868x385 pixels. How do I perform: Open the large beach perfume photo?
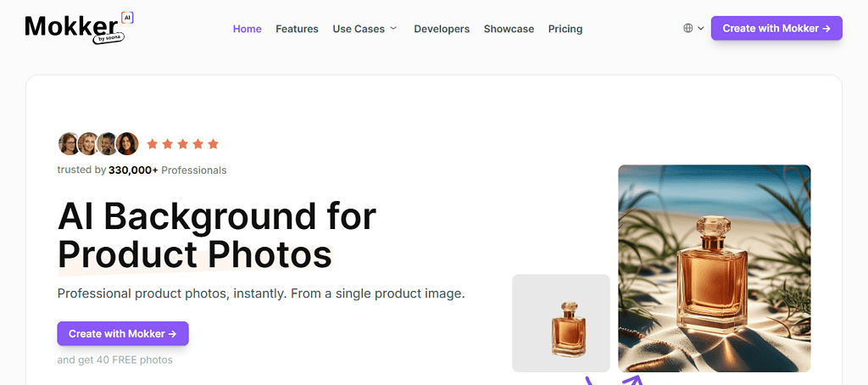click(x=714, y=268)
